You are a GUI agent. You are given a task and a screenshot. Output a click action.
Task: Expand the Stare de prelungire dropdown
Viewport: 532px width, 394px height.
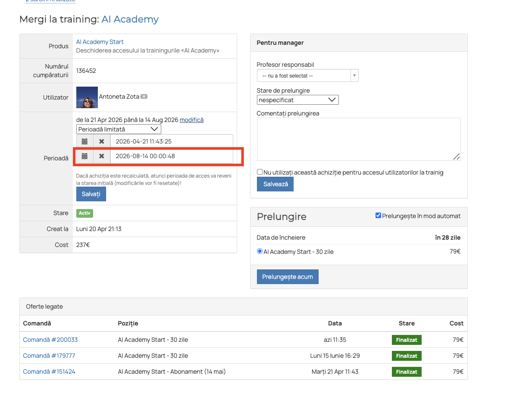[298, 100]
